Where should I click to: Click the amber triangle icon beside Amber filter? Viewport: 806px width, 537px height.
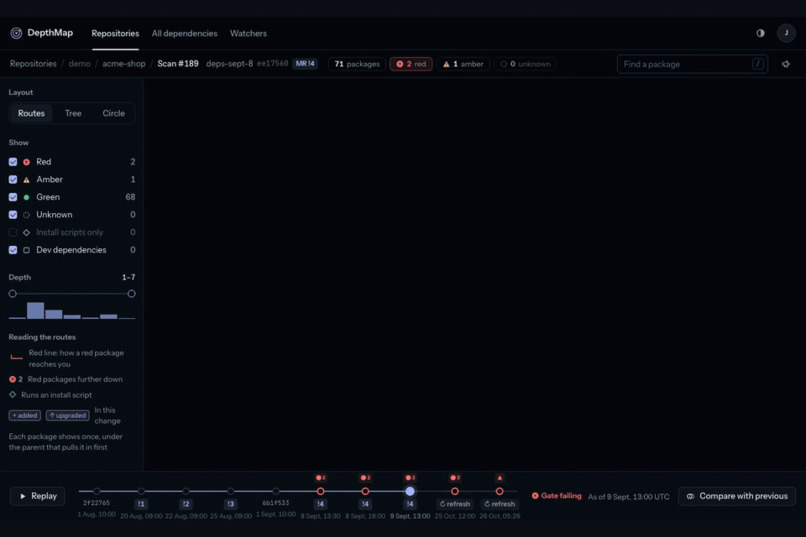pyautogui.click(x=26, y=179)
